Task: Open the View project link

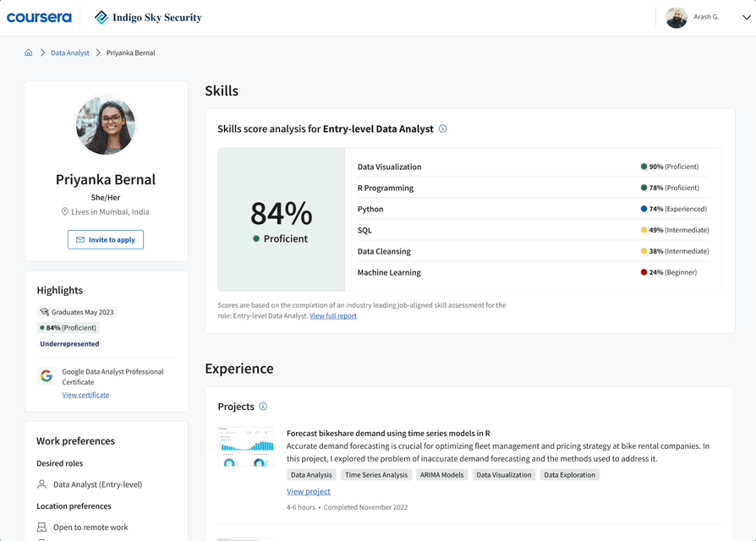Action: coord(309,492)
